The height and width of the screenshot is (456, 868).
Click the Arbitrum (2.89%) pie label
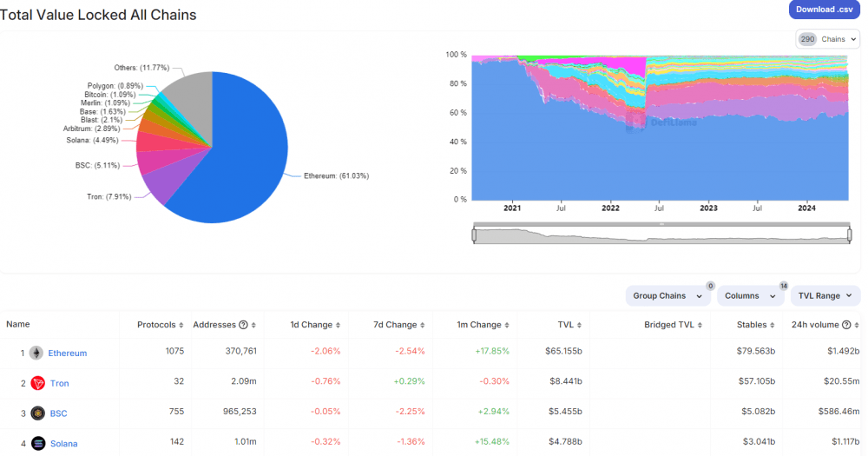[91, 129]
